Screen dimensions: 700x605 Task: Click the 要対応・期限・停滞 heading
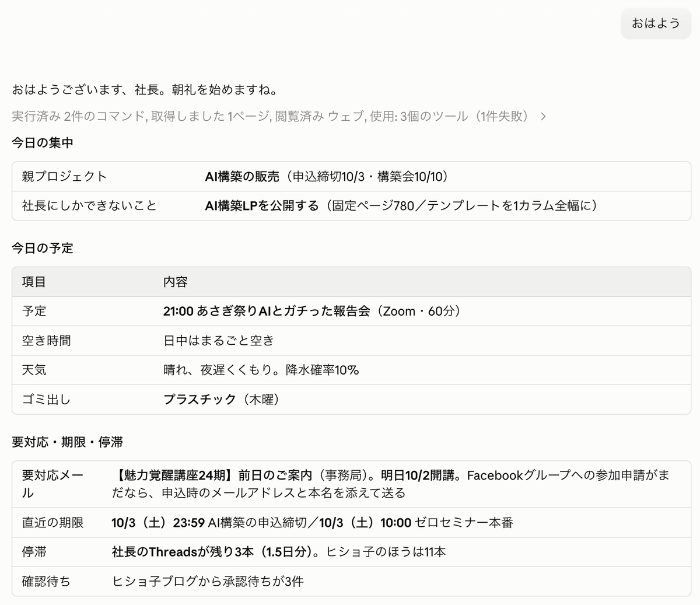click(67, 442)
